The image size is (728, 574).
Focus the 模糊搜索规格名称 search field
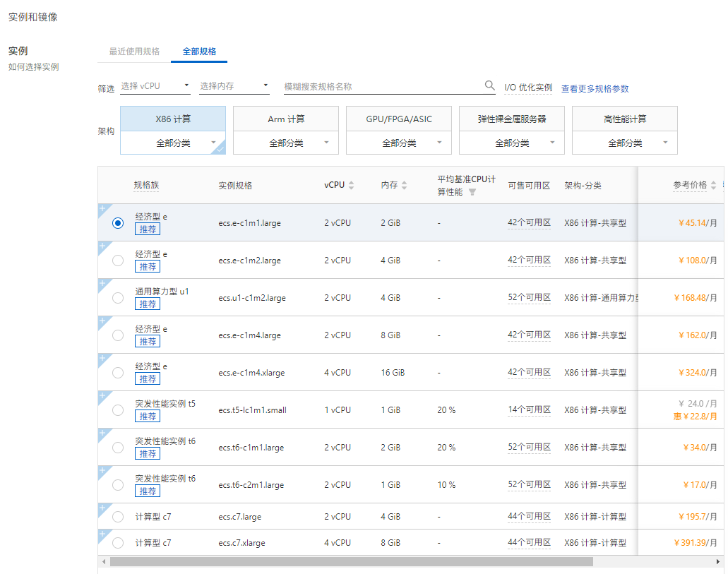click(x=381, y=86)
